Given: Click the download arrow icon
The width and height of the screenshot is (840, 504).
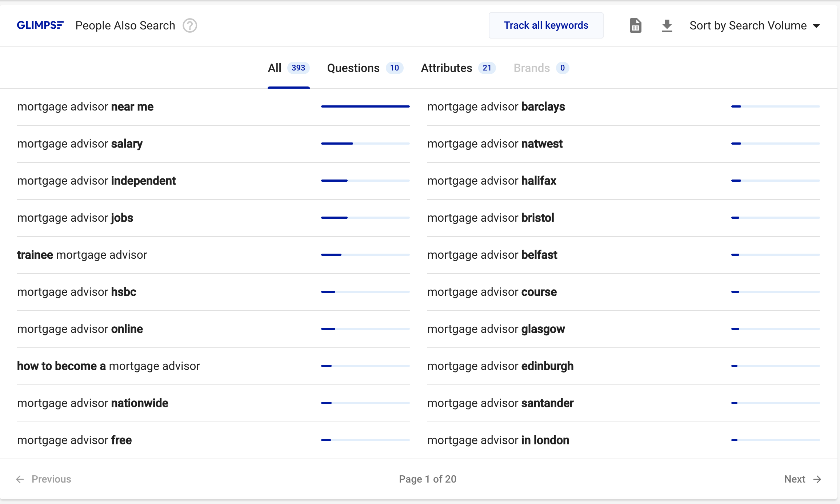Looking at the screenshot, I should point(667,25).
